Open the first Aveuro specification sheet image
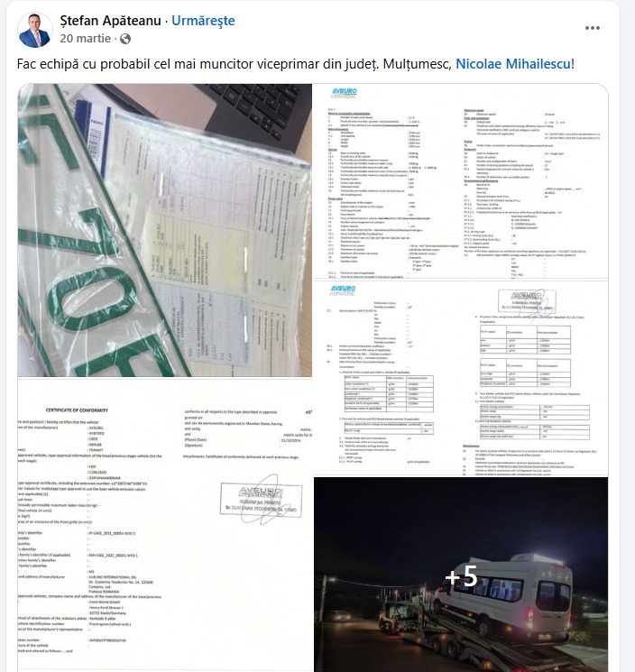This screenshot has height=672, width=635. [x=461, y=181]
